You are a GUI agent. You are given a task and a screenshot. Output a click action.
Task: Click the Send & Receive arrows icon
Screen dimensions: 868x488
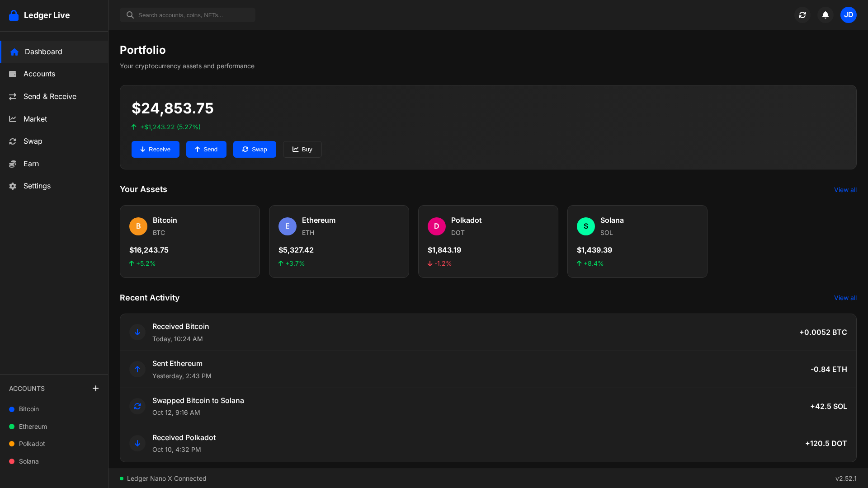13,97
